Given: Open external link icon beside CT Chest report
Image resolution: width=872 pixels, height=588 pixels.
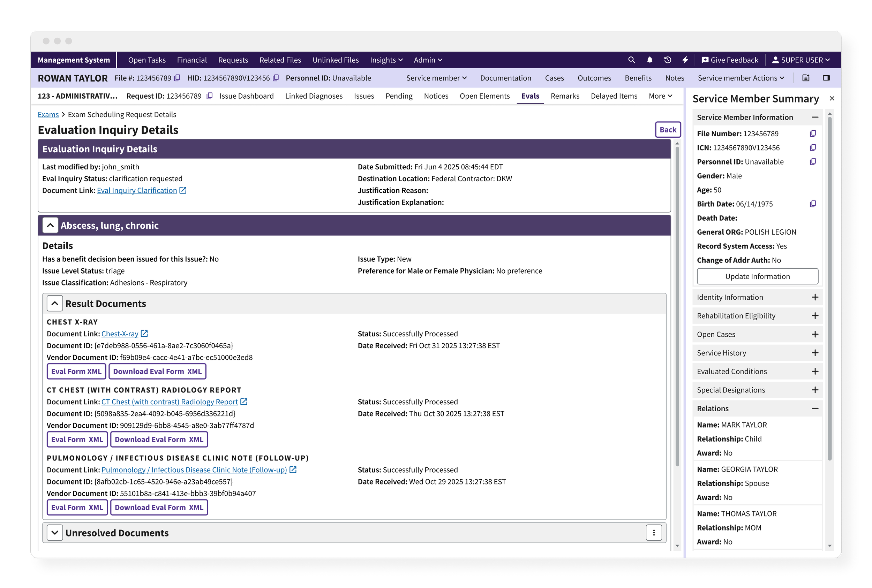Looking at the screenshot, I should click(x=244, y=402).
